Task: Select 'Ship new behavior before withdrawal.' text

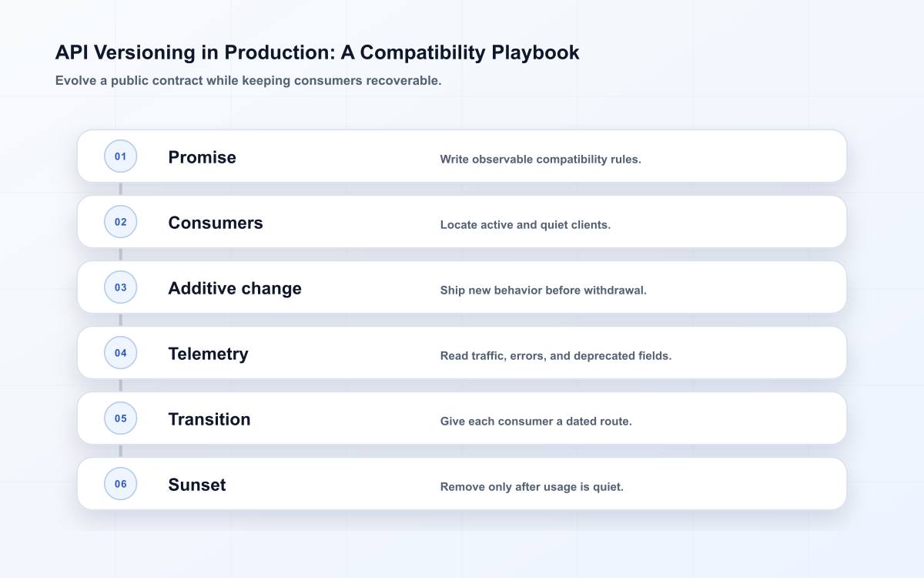Action: 543,291
